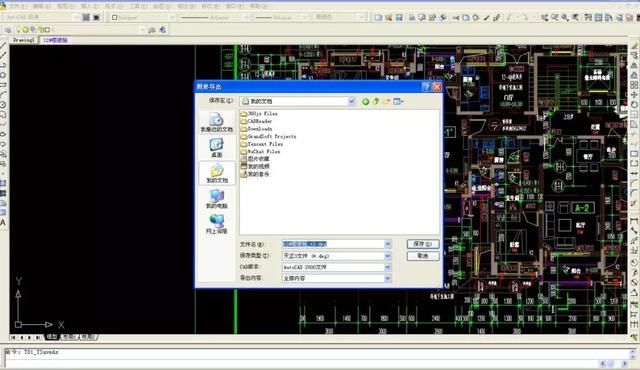The image size is (640, 370).
Task: Go to 我最近的文档 in places bar
Action: (x=216, y=122)
